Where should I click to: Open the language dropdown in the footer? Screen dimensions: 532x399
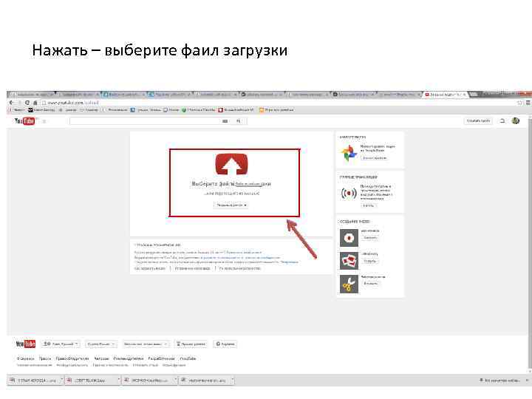coord(61,344)
